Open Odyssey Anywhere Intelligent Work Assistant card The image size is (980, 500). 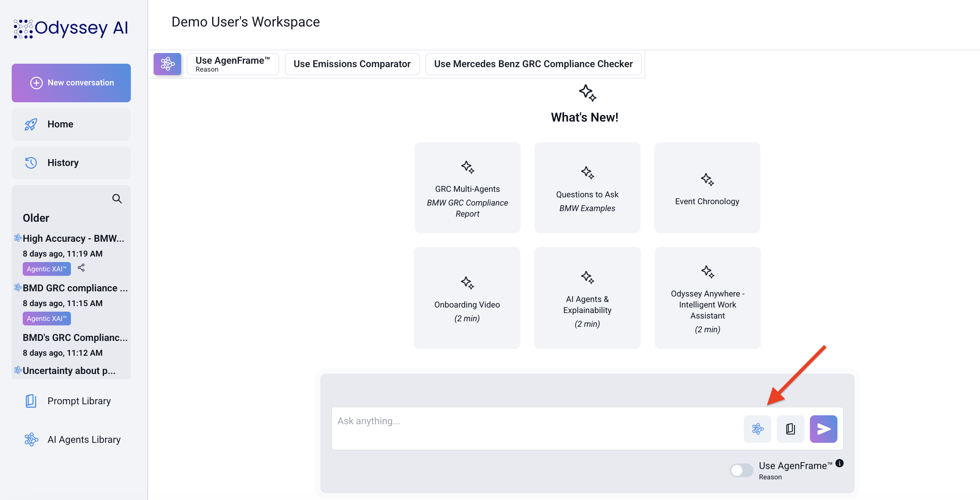click(x=707, y=298)
